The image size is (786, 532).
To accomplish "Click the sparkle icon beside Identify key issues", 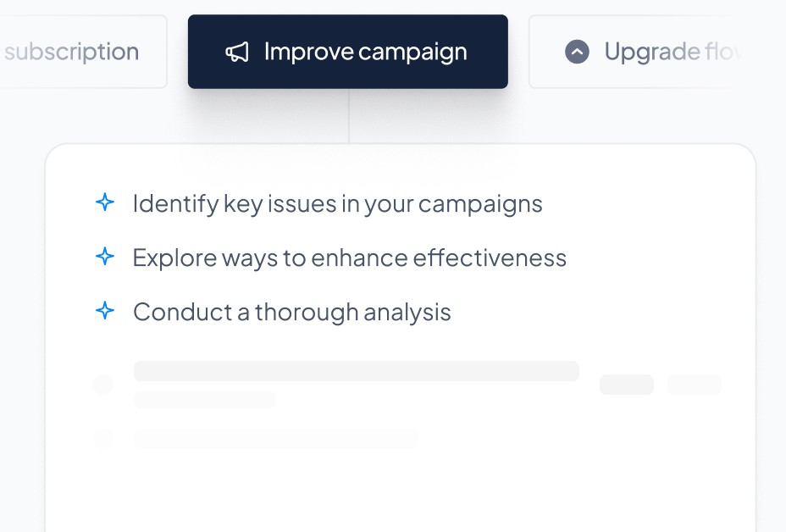I will [x=105, y=202].
